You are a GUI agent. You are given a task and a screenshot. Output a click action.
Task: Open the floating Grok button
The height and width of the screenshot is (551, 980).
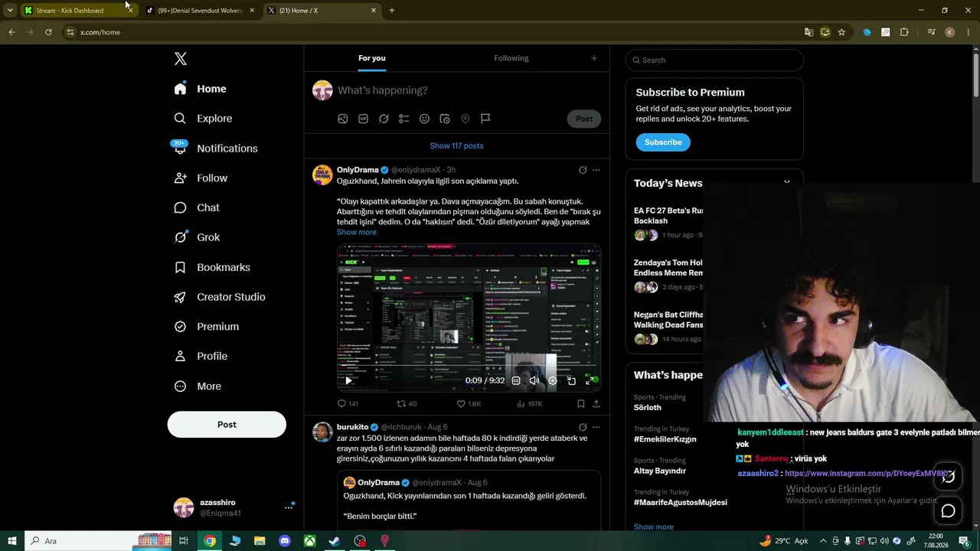(x=948, y=477)
